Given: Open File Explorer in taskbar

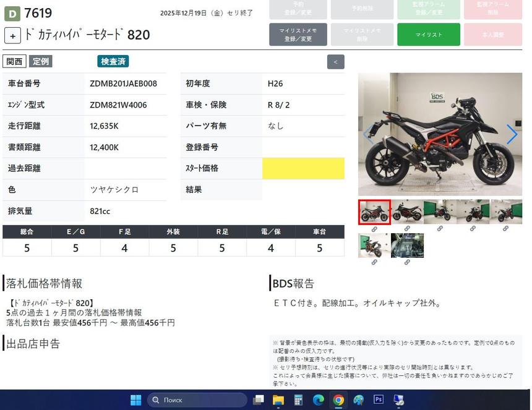Looking at the screenshot, I should click(278, 400).
